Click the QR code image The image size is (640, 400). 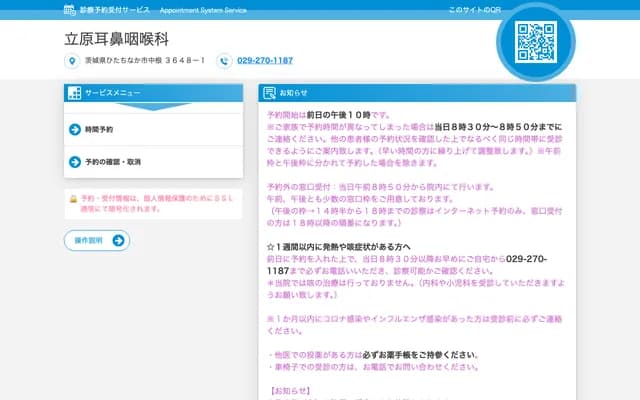point(535,41)
